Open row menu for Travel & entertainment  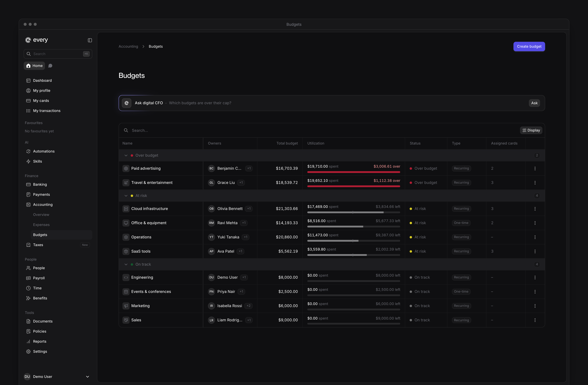(535, 183)
